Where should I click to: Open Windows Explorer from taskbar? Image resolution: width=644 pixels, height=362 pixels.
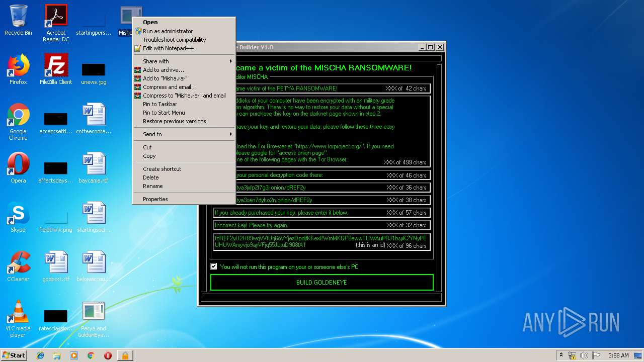coord(57,355)
